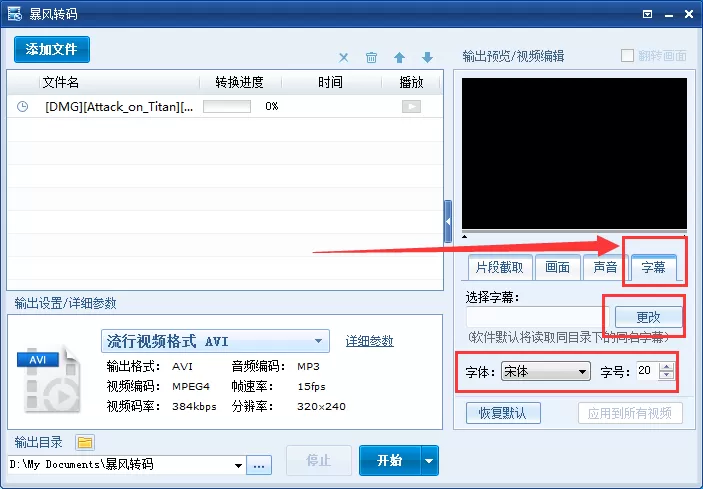Open the 详细参数 link
This screenshot has width=703, height=489.
(x=369, y=341)
